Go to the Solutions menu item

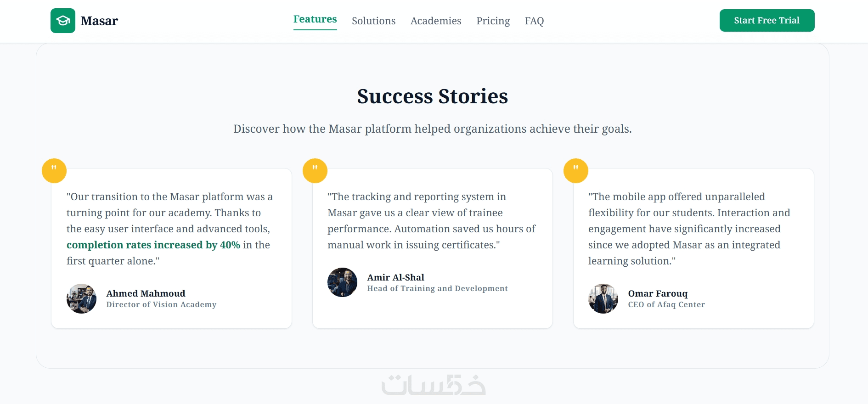click(x=374, y=21)
